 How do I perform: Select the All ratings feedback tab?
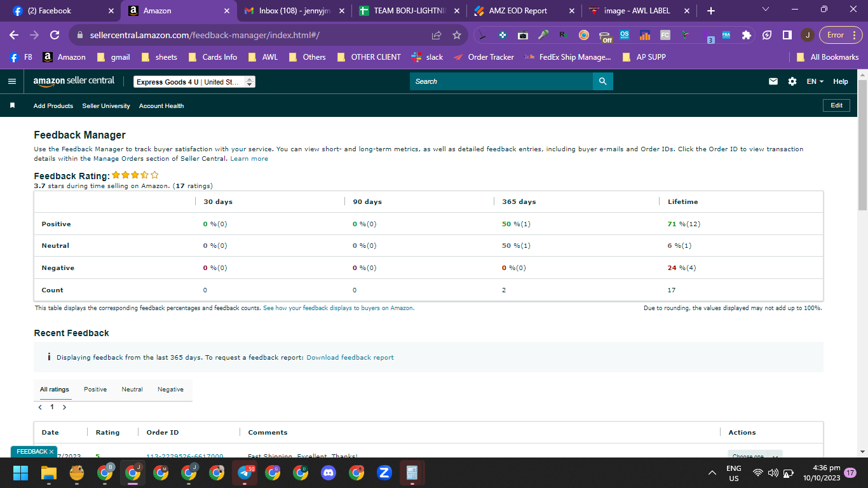coord(54,390)
